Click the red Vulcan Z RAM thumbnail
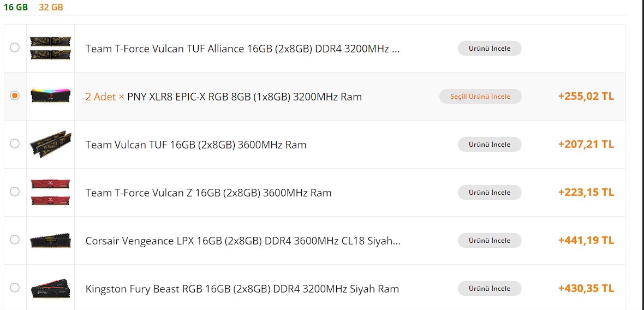Viewport: 644px width, 310px height. pos(50,192)
